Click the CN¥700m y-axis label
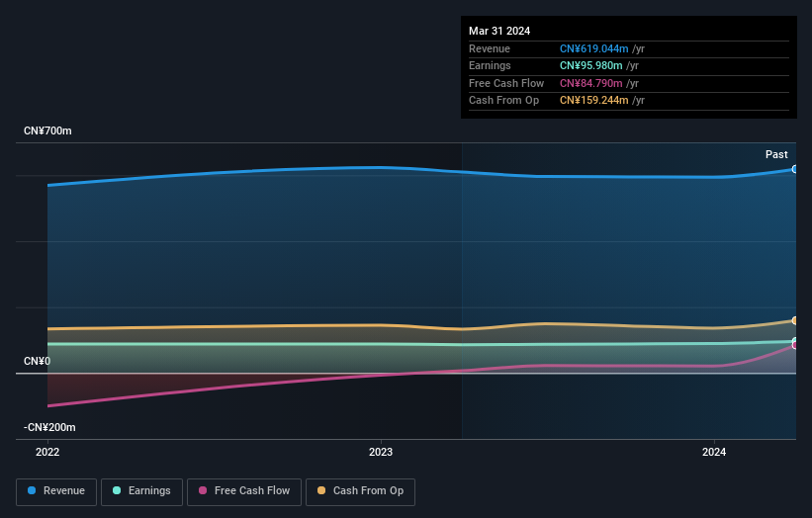This screenshot has width=812, height=518. (x=47, y=130)
